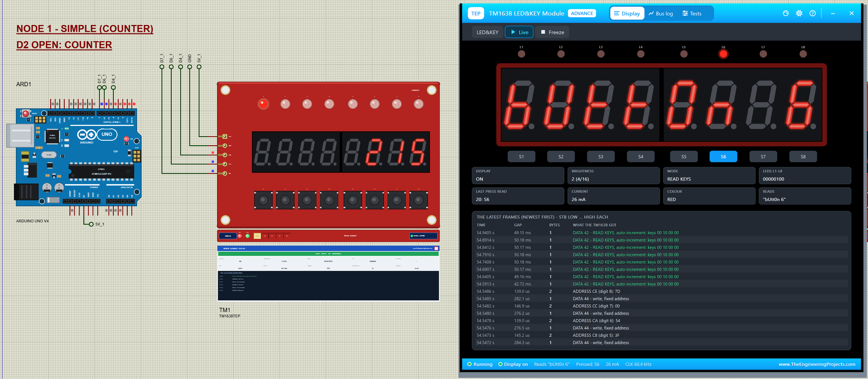This screenshot has width=868, height=379.
Task: Open the Bus log tab
Action: (661, 14)
